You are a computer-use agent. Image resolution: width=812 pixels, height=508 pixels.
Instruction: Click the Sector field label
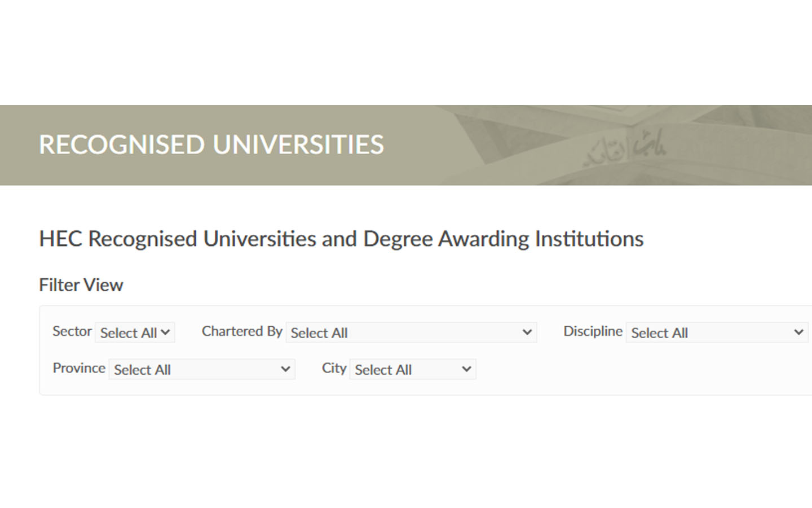click(x=71, y=331)
